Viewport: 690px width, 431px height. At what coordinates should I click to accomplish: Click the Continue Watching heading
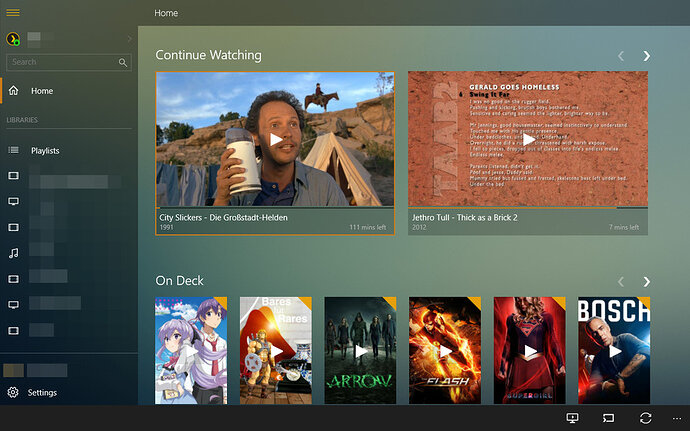208,55
